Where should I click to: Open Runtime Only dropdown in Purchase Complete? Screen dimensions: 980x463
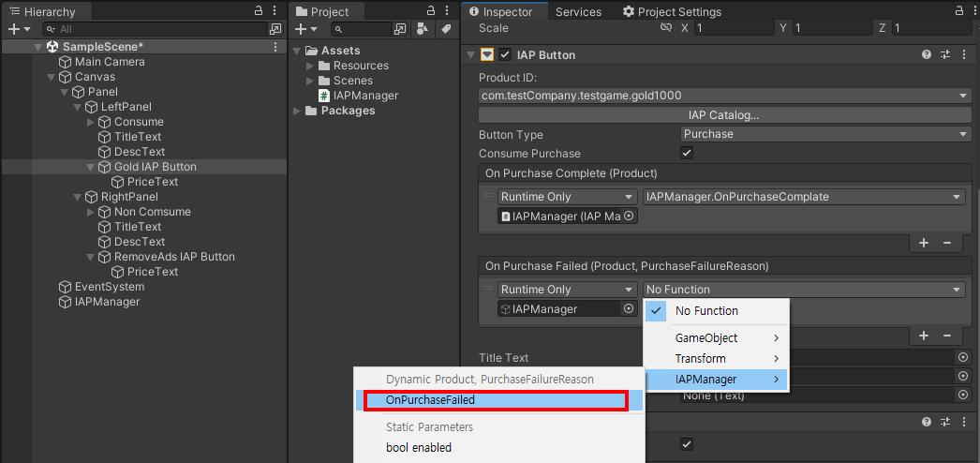pos(568,196)
